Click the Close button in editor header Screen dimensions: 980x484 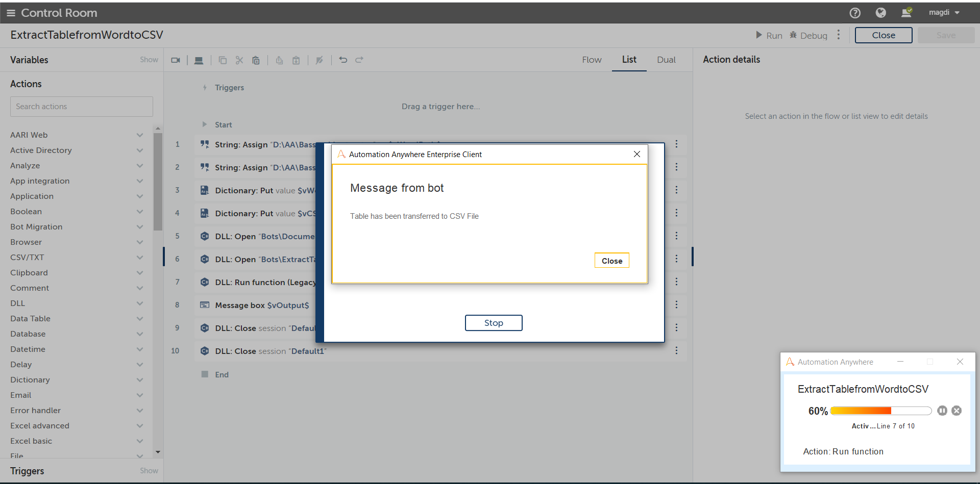pyautogui.click(x=884, y=35)
